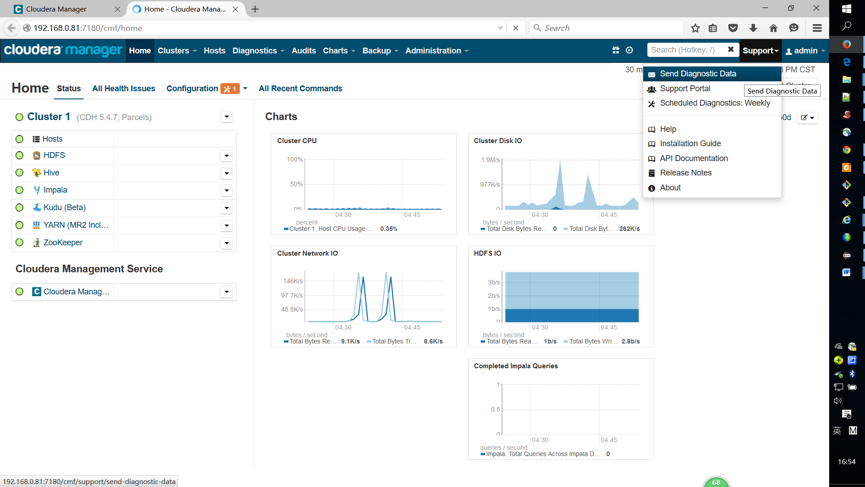Open the chart edit dropdown button
Image resolution: width=865 pixels, height=487 pixels.
807,118
